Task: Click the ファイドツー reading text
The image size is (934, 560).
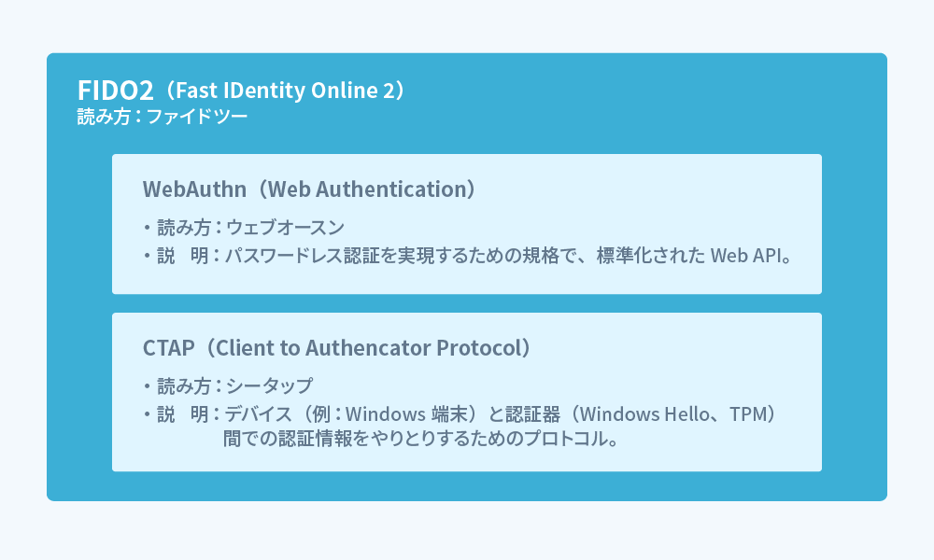Action: pyautogui.click(x=197, y=117)
